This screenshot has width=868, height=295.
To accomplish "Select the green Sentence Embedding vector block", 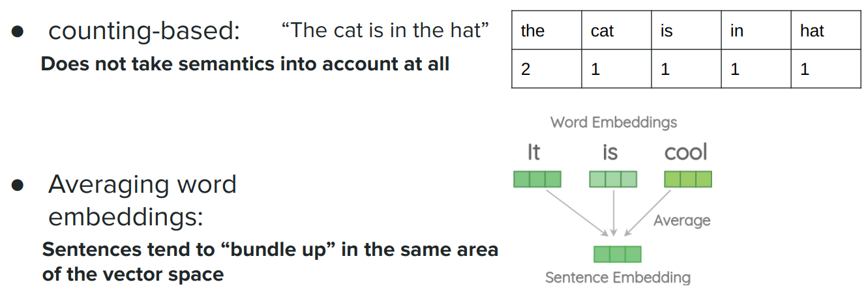I will click(x=618, y=254).
